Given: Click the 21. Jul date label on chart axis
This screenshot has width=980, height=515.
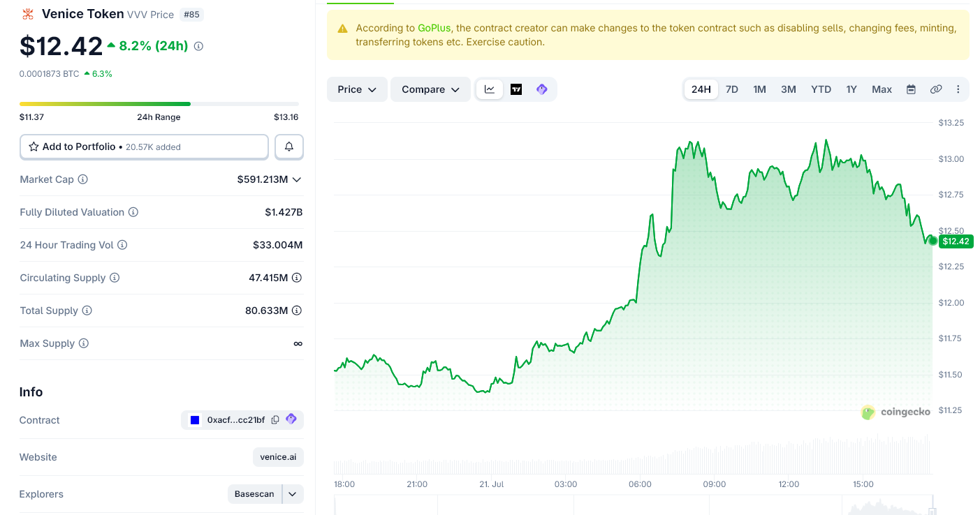Looking at the screenshot, I should pyautogui.click(x=491, y=484).
